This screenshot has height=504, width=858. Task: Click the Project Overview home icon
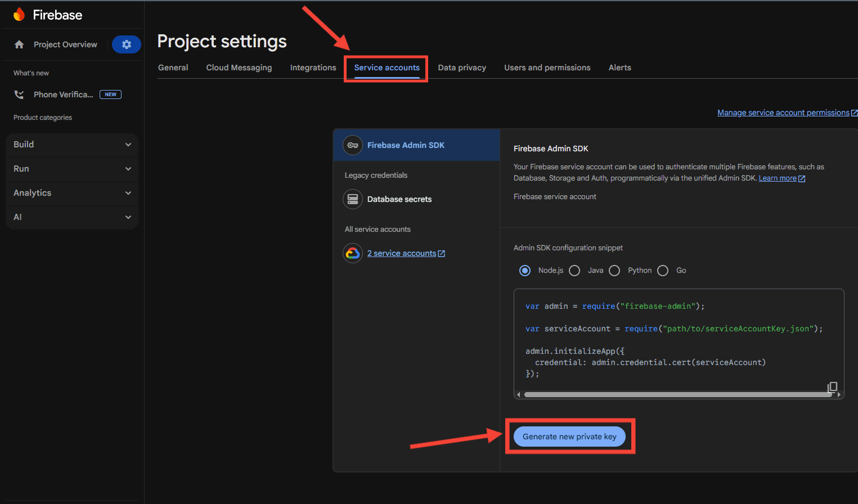19,44
